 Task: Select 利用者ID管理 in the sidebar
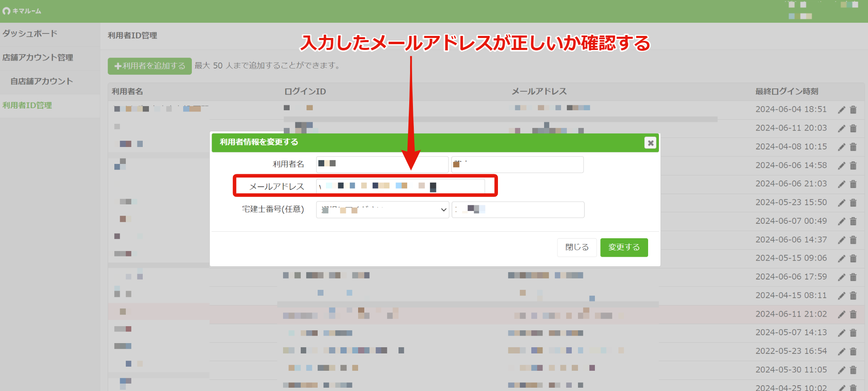click(x=27, y=105)
